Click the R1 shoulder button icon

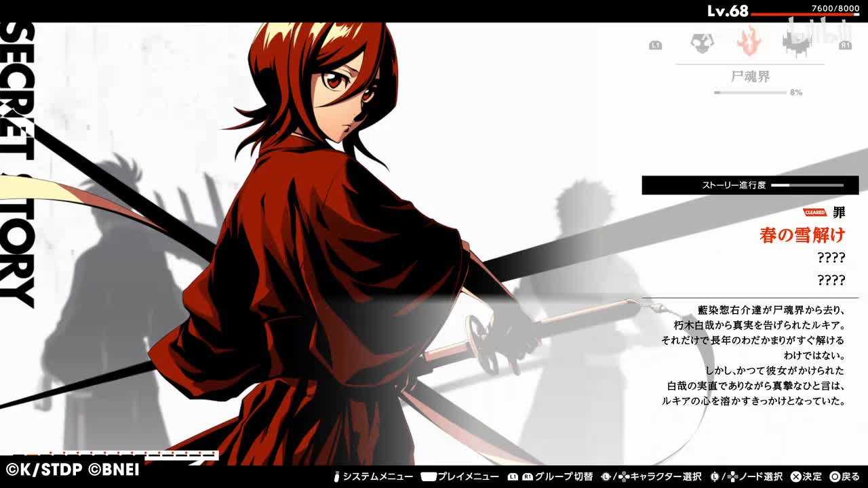(x=845, y=45)
